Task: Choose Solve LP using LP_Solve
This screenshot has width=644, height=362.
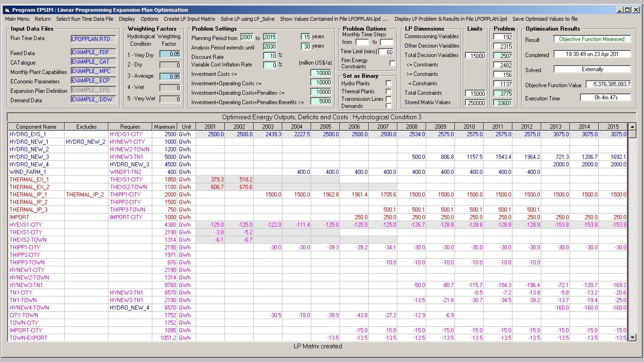Action: 248,19
